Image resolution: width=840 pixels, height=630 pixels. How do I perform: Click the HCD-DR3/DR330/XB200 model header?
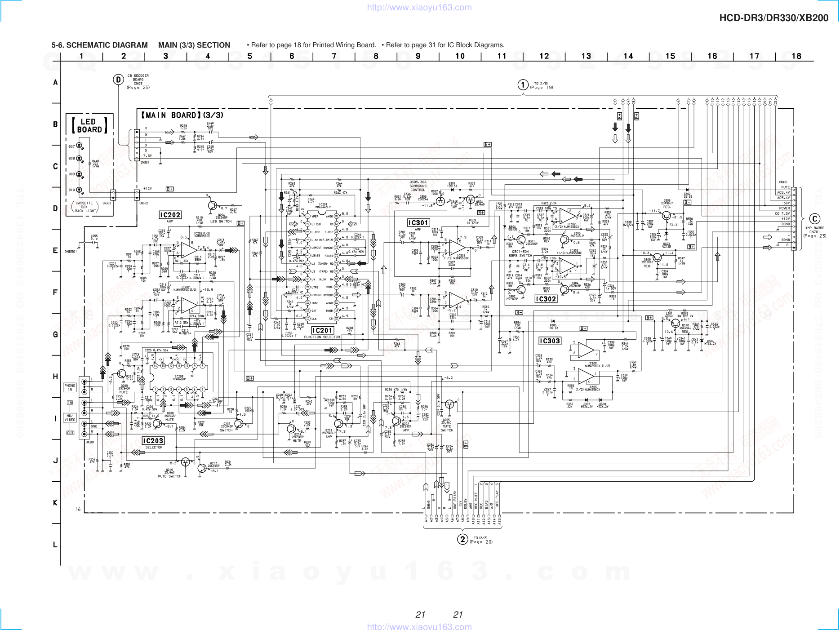pyautogui.click(x=773, y=18)
